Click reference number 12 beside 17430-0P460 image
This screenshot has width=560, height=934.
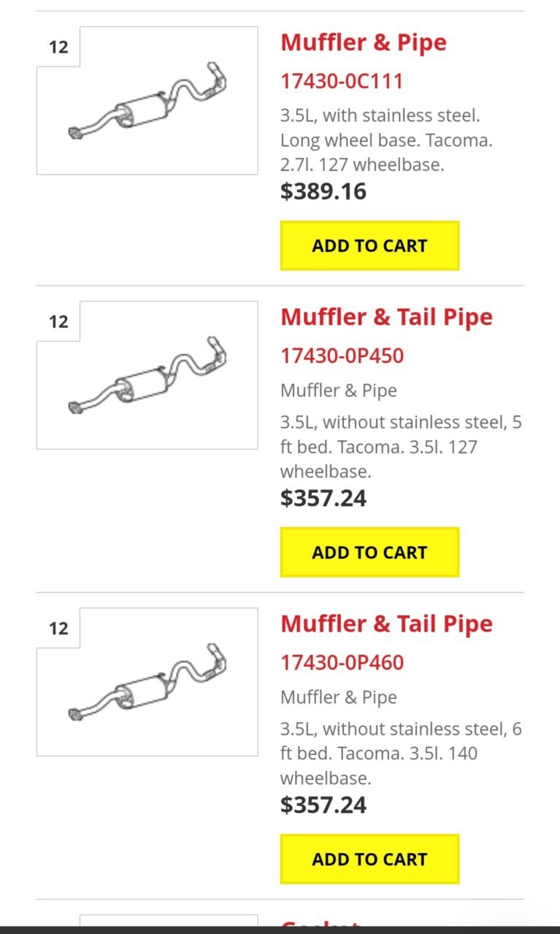point(58,628)
